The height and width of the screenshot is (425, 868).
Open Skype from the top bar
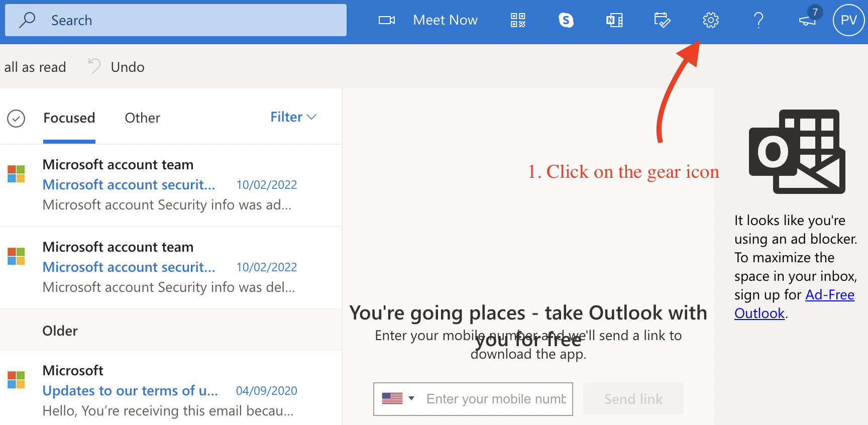566,21
